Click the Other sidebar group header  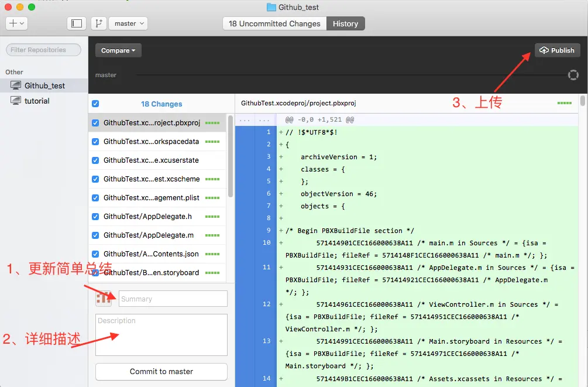[x=14, y=72]
